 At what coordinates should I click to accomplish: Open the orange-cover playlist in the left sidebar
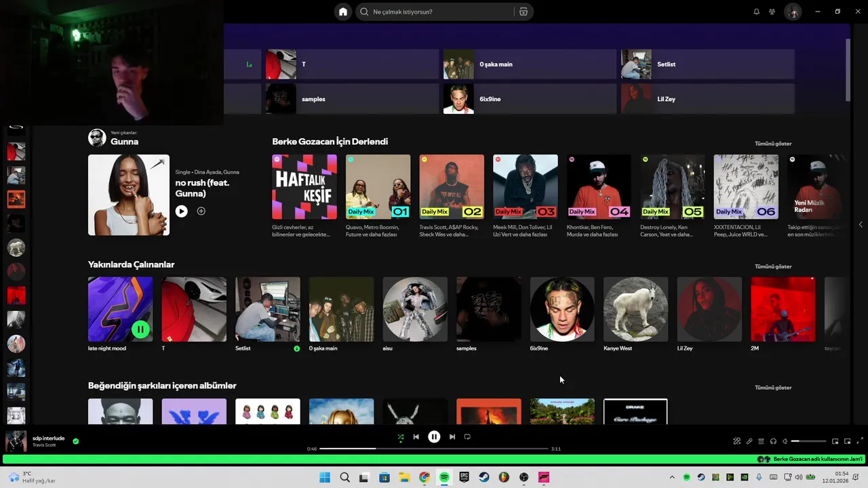pos(16,199)
